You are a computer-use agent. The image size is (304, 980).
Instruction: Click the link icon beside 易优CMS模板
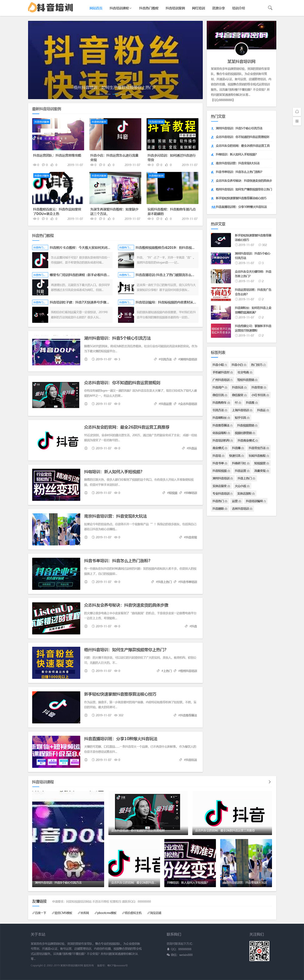coord(53,913)
